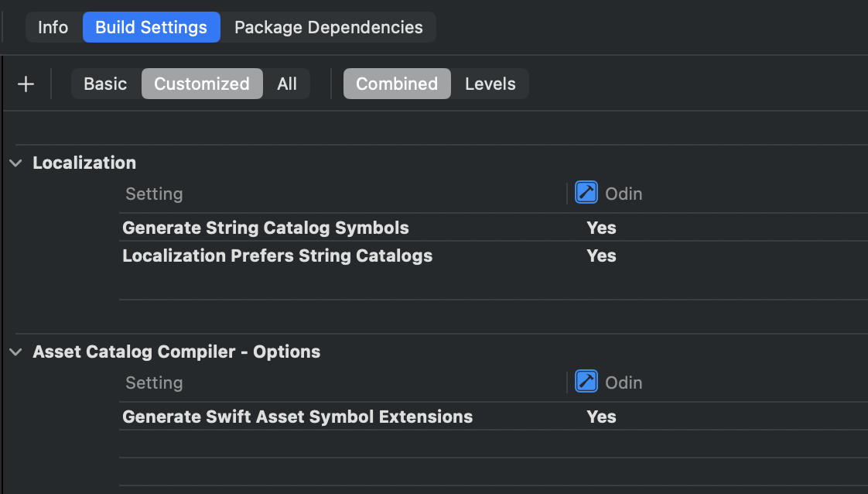Show All build settings
Screen dimensions: 868x494
(x=287, y=84)
